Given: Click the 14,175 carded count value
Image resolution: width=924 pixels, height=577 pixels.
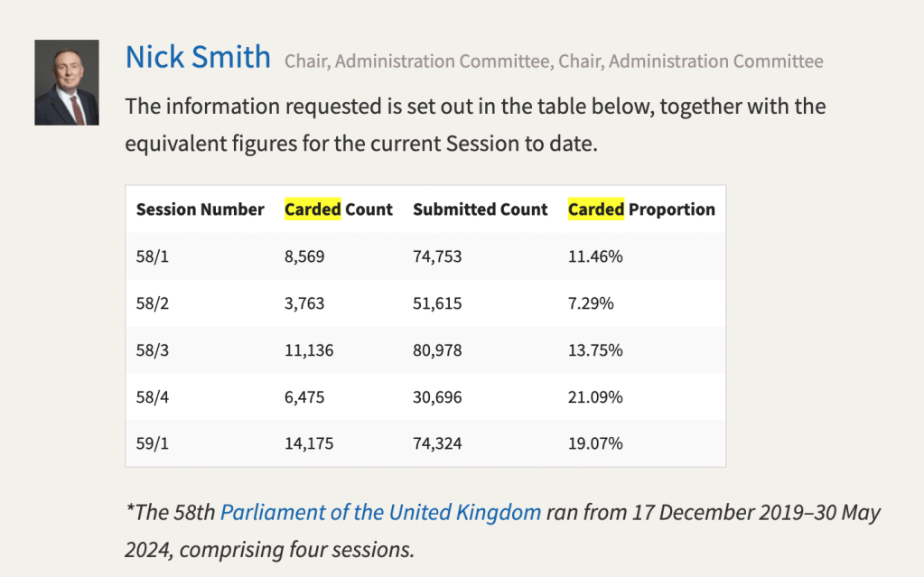Looking at the screenshot, I should (309, 444).
